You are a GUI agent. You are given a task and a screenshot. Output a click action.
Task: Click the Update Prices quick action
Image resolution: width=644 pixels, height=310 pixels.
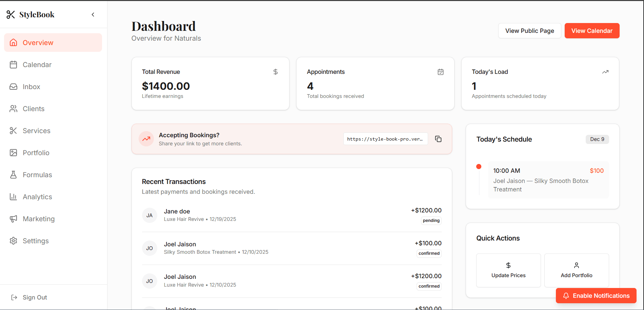tap(508, 270)
